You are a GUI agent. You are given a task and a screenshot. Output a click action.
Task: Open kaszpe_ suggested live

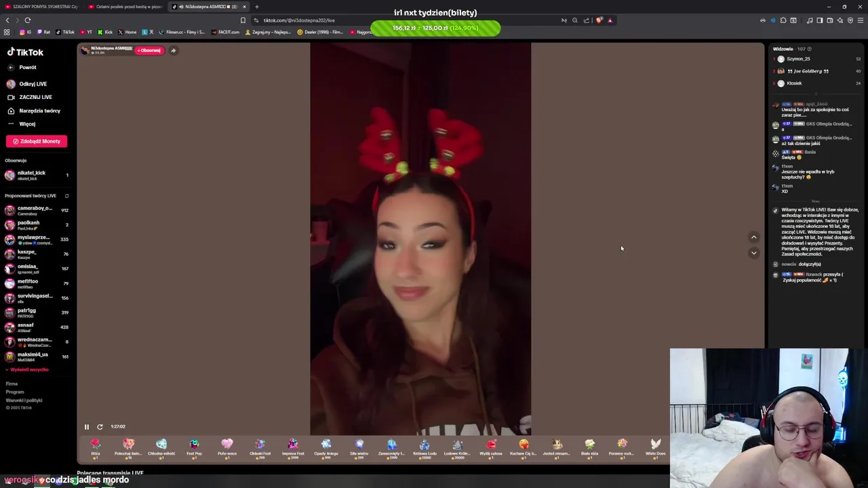click(x=37, y=254)
